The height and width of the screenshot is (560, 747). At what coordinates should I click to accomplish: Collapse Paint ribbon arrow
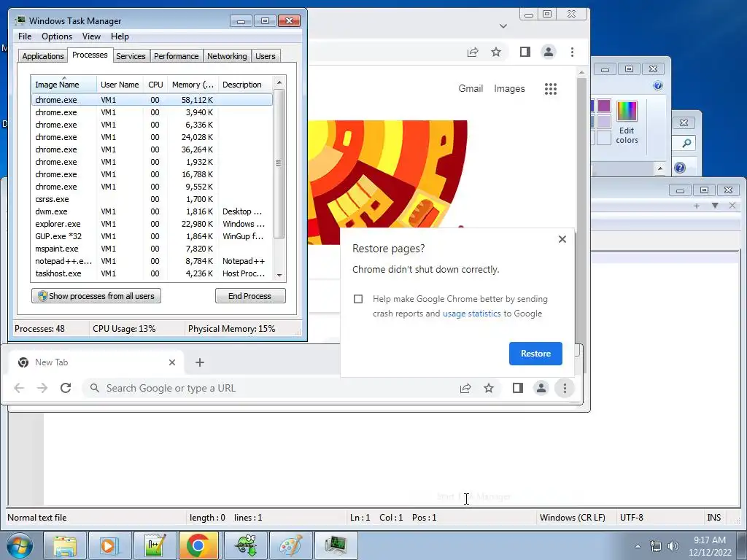click(659, 168)
